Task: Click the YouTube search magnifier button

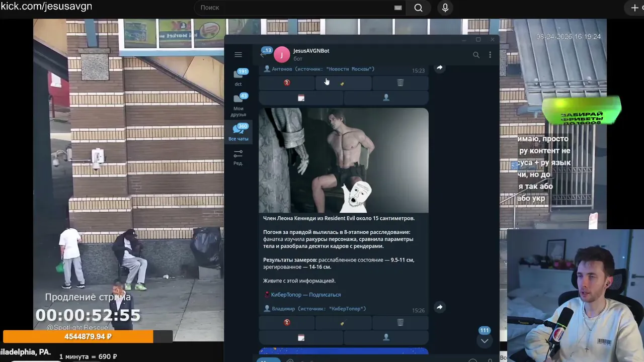Action: (418, 8)
